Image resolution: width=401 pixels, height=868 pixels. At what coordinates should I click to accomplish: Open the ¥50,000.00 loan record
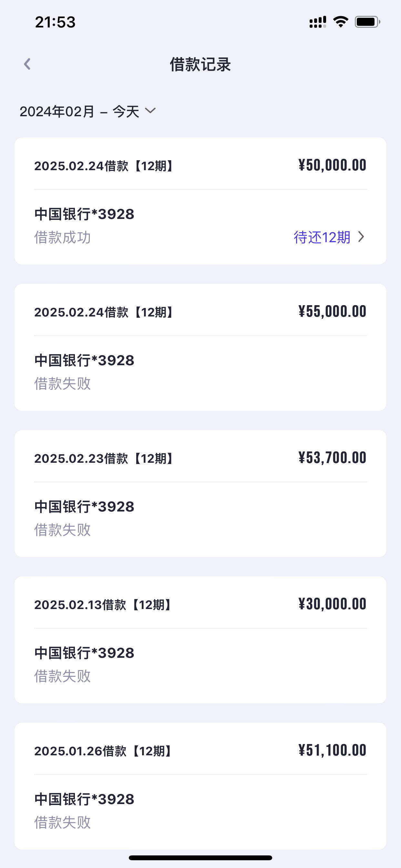point(200,201)
